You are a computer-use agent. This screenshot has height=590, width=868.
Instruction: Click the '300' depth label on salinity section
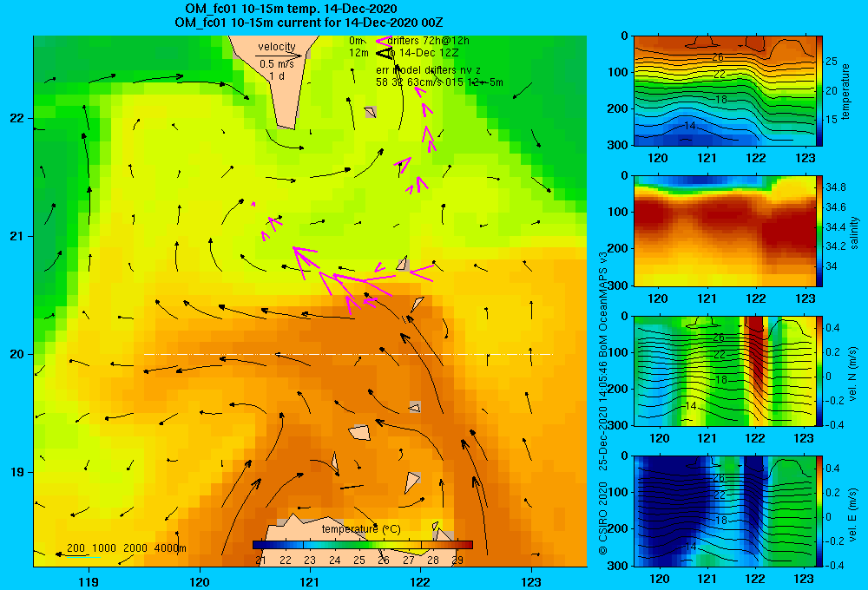click(x=619, y=285)
